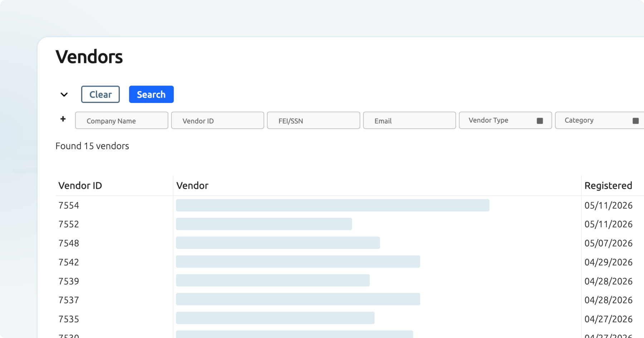Select vendor ID 7548
644x338 pixels.
[x=69, y=243]
